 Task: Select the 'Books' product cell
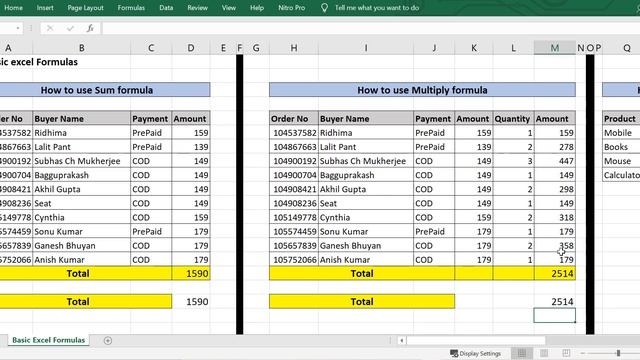[621, 147]
